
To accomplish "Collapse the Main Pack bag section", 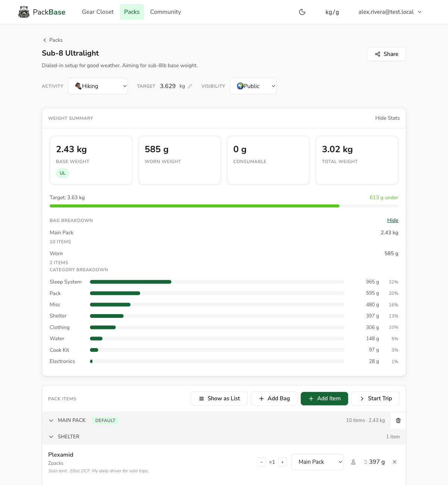I will pos(51,420).
